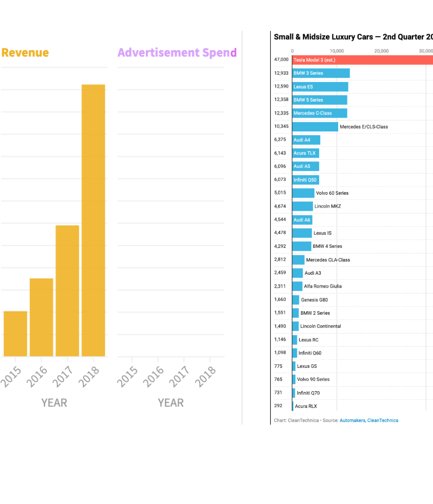Click the Mercedes CLA-Class label

point(328,260)
